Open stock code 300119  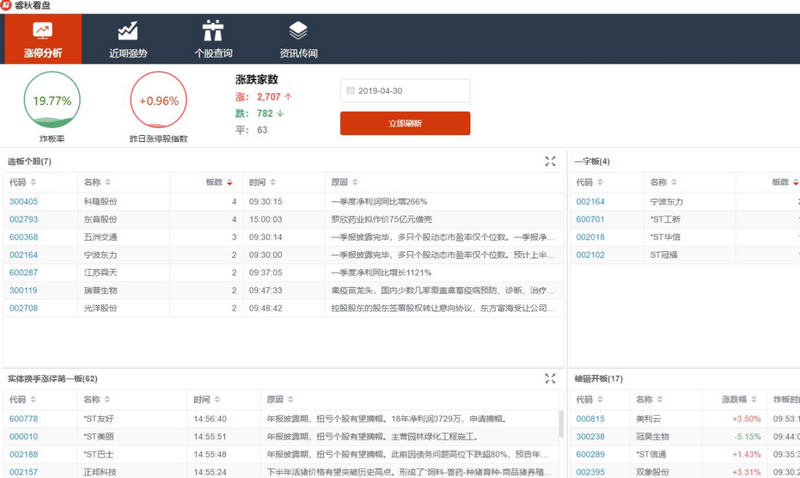tap(23, 290)
